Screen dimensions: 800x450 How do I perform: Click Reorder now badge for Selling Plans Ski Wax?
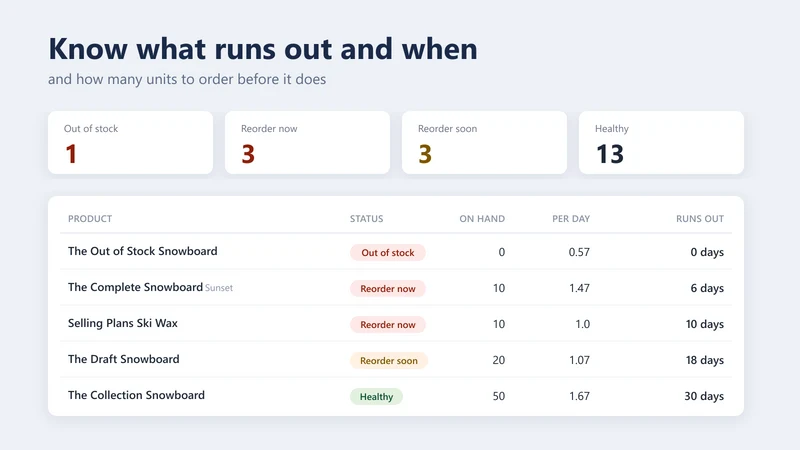pos(388,324)
